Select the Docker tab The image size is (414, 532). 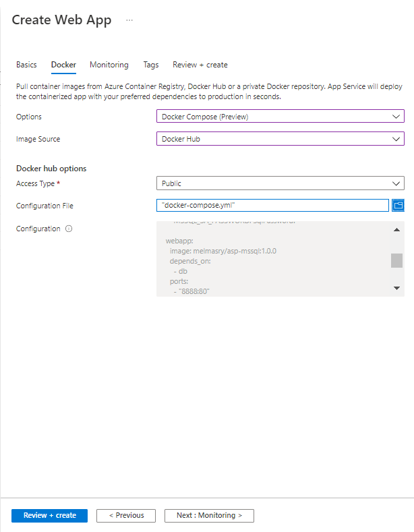(63, 65)
